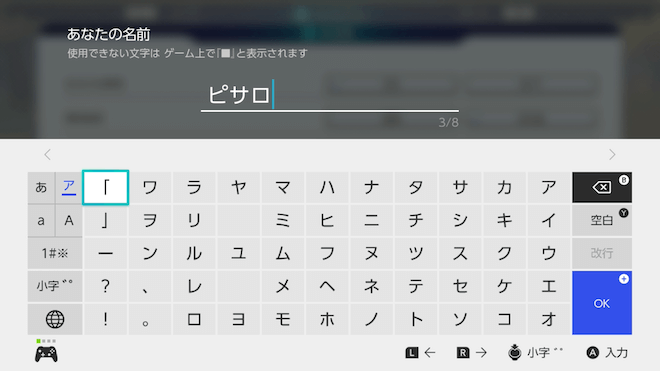Click the name input field ピサロ
This screenshot has width=660, height=371.
pos(330,95)
